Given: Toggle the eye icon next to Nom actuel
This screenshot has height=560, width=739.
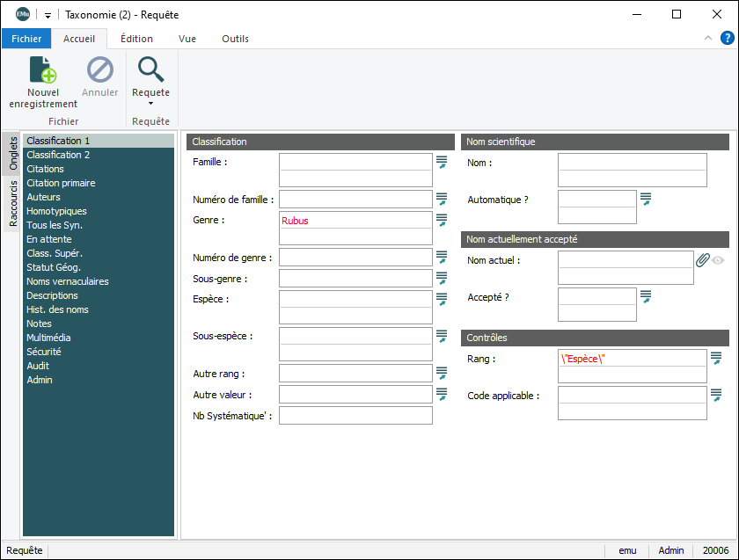Looking at the screenshot, I should 719,260.
